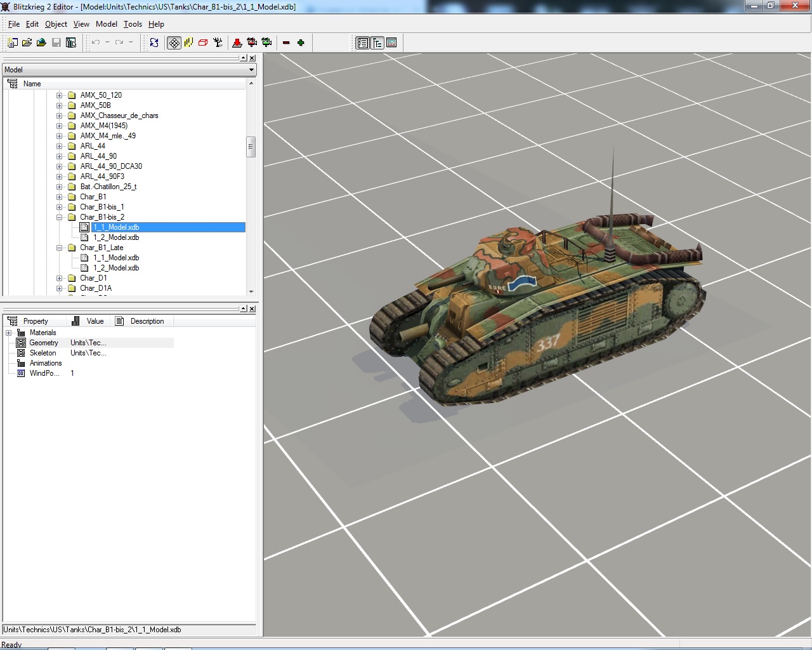Click the green camera toolbar icon
812x650 pixels.
[266, 43]
